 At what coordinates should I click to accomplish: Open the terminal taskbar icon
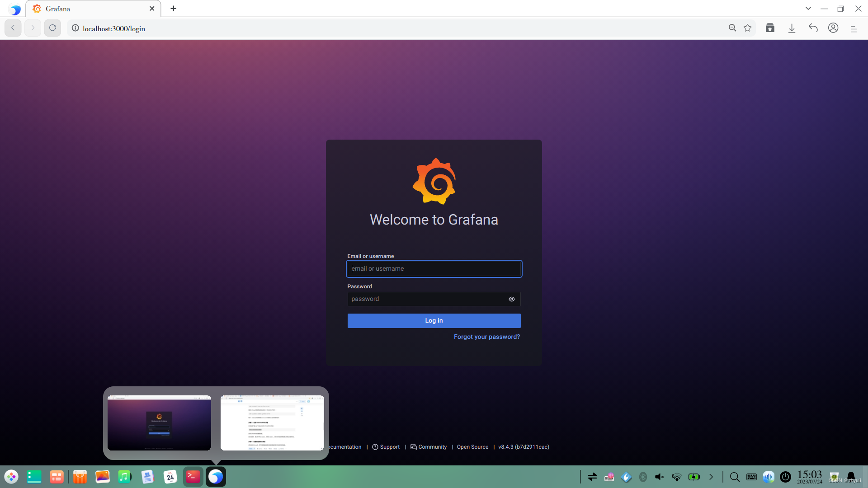pos(193,477)
